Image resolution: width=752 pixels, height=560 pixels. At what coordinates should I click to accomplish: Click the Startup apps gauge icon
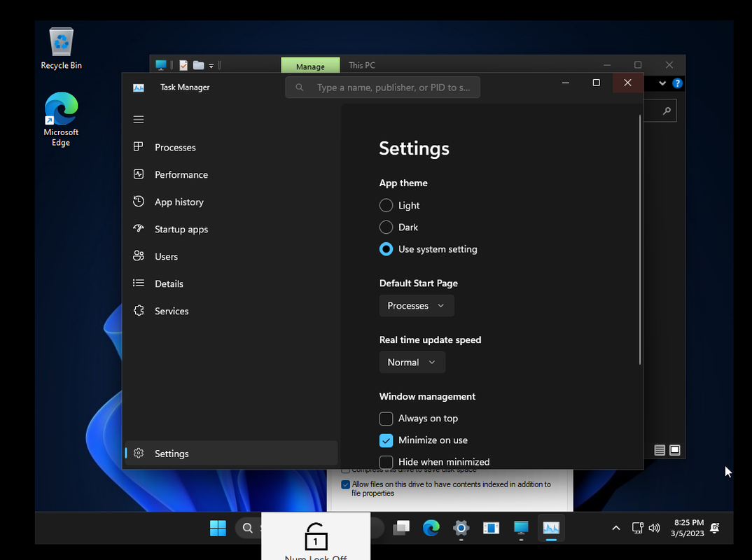[x=139, y=228]
